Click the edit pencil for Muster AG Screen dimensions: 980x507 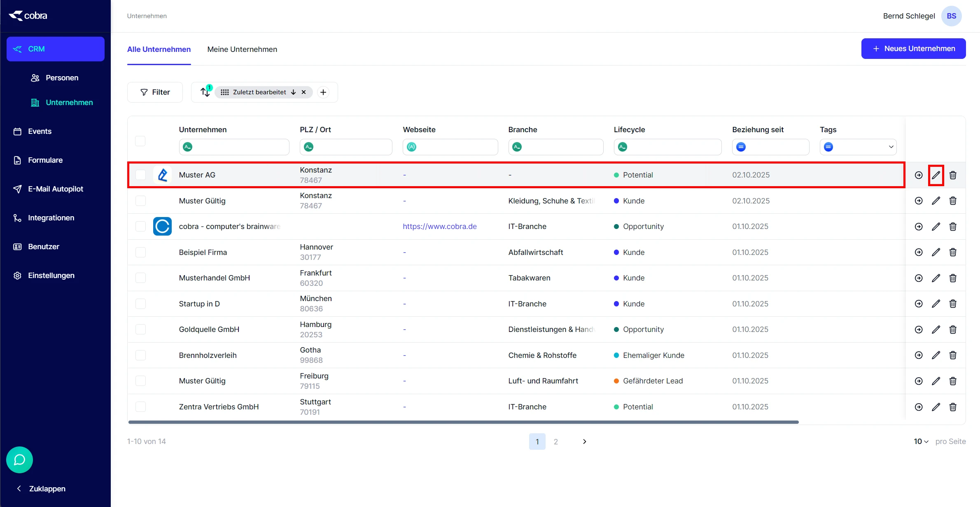936,175
